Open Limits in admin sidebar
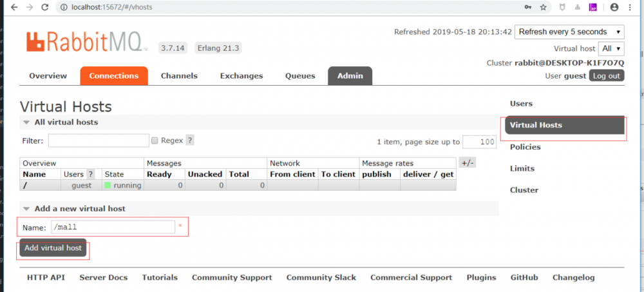 (522, 169)
